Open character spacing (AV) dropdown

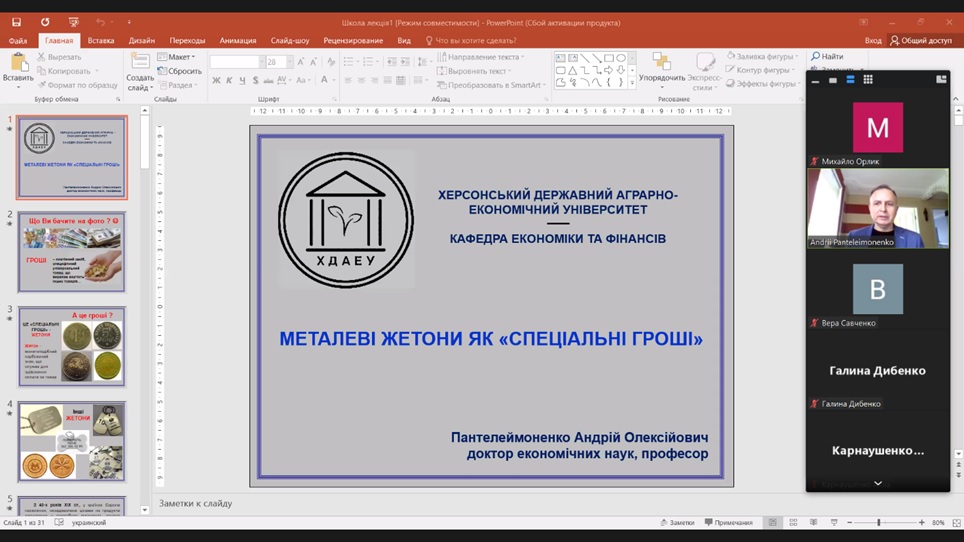tap(283, 81)
